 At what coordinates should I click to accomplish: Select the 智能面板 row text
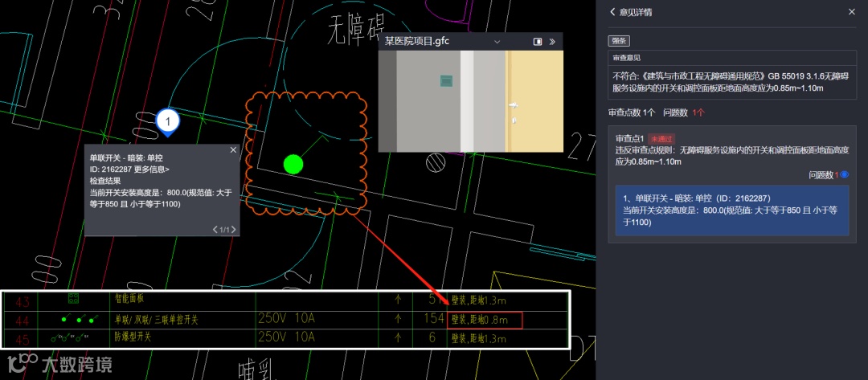129,299
